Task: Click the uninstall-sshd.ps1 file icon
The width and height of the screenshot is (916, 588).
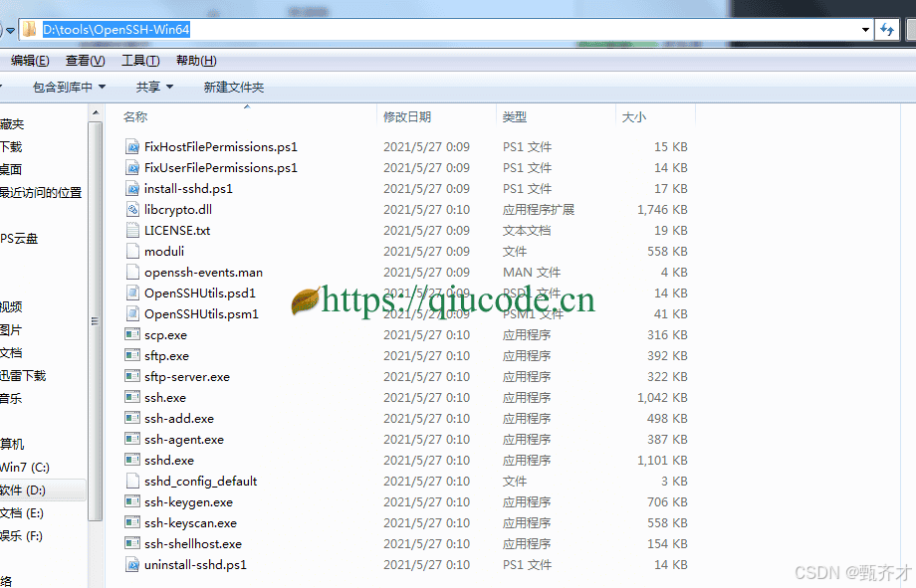Action: [132, 565]
